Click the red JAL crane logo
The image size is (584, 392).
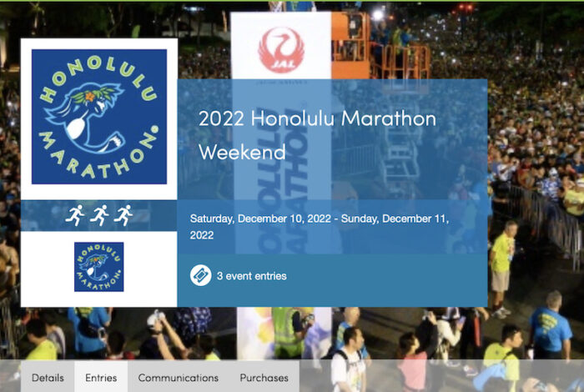(x=281, y=50)
